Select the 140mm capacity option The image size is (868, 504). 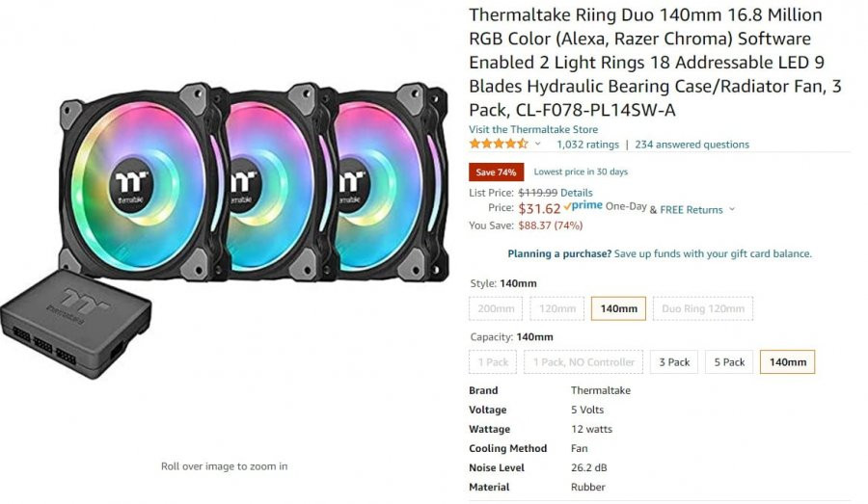click(x=787, y=361)
